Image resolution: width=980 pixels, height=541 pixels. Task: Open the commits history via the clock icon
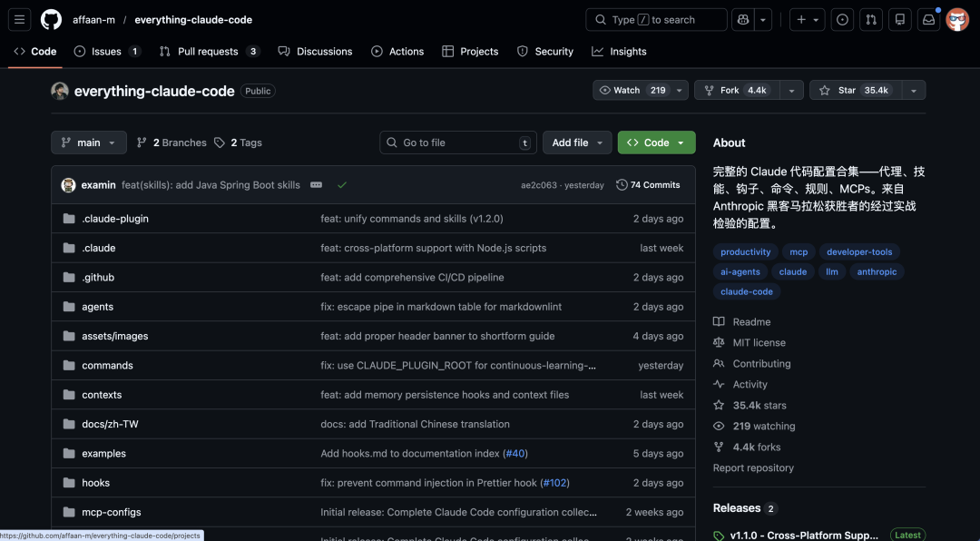click(x=648, y=184)
